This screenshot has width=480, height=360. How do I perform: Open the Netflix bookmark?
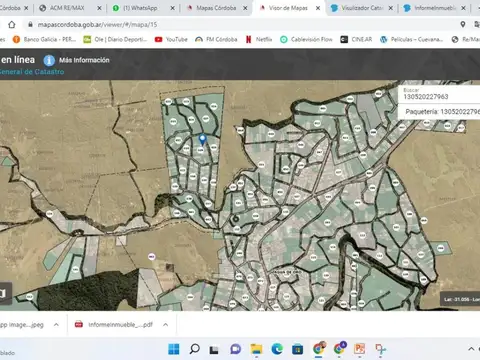pyautogui.click(x=259, y=39)
